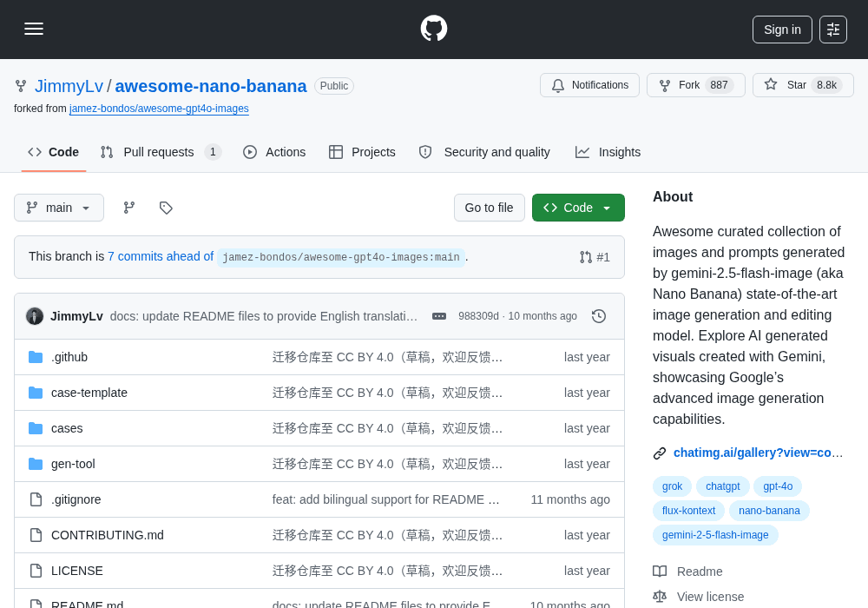View commit history clock icon
This screenshot has height=608, width=868.
[x=598, y=316]
